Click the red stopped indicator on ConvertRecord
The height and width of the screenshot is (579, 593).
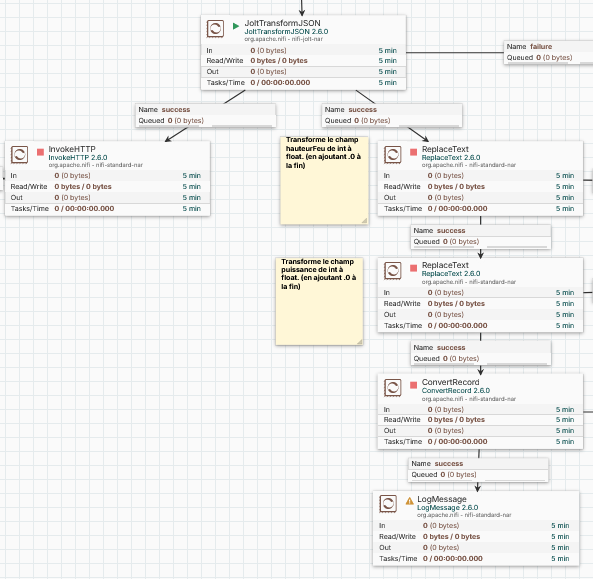(414, 385)
